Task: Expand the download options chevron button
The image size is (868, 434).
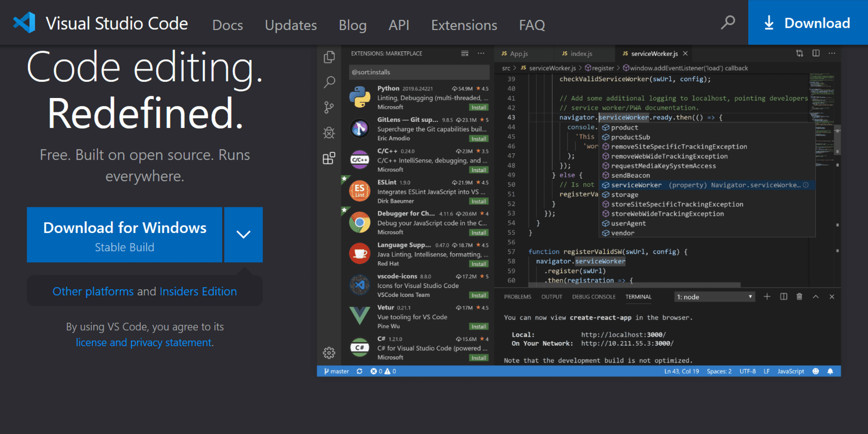Action: pyautogui.click(x=243, y=234)
